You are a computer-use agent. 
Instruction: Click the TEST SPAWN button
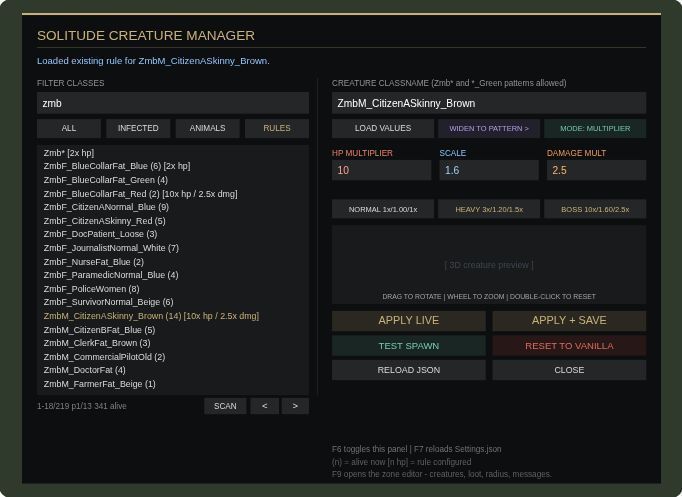point(409,346)
